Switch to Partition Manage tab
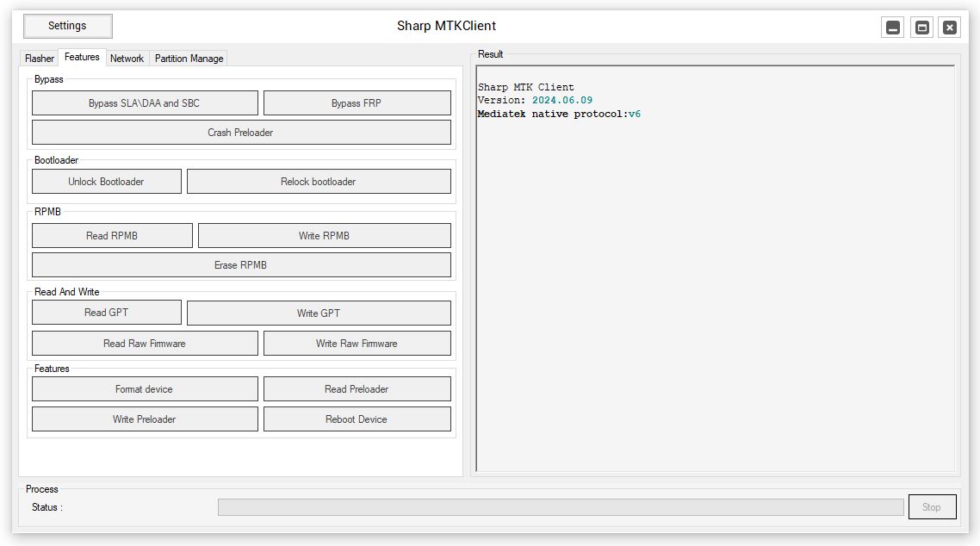The width and height of the screenshot is (980, 546). (x=189, y=58)
